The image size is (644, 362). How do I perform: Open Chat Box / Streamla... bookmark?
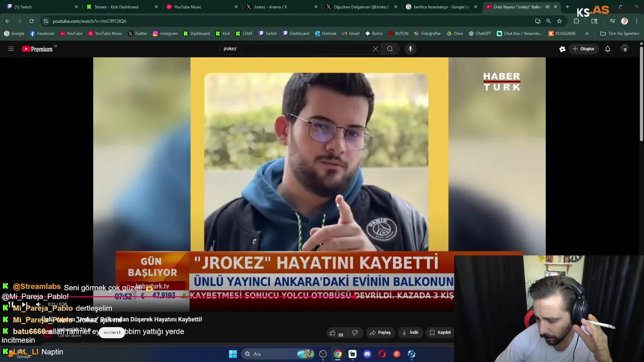pyautogui.click(x=519, y=34)
